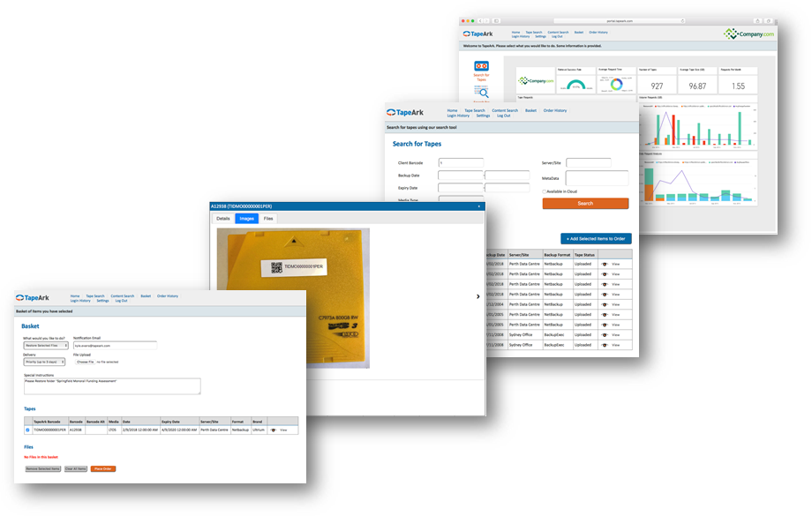Click Add Selected Items to Order button
This screenshot has width=812, height=516.
click(x=596, y=238)
